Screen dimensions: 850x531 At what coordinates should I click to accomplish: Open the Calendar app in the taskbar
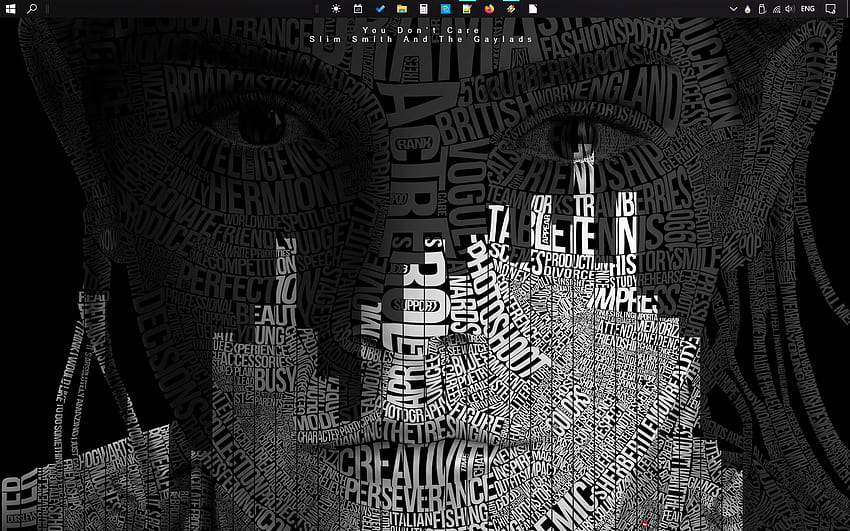[358, 9]
